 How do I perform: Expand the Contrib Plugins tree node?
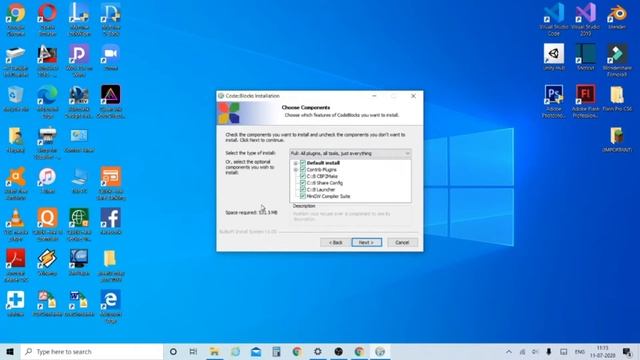click(296, 170)
